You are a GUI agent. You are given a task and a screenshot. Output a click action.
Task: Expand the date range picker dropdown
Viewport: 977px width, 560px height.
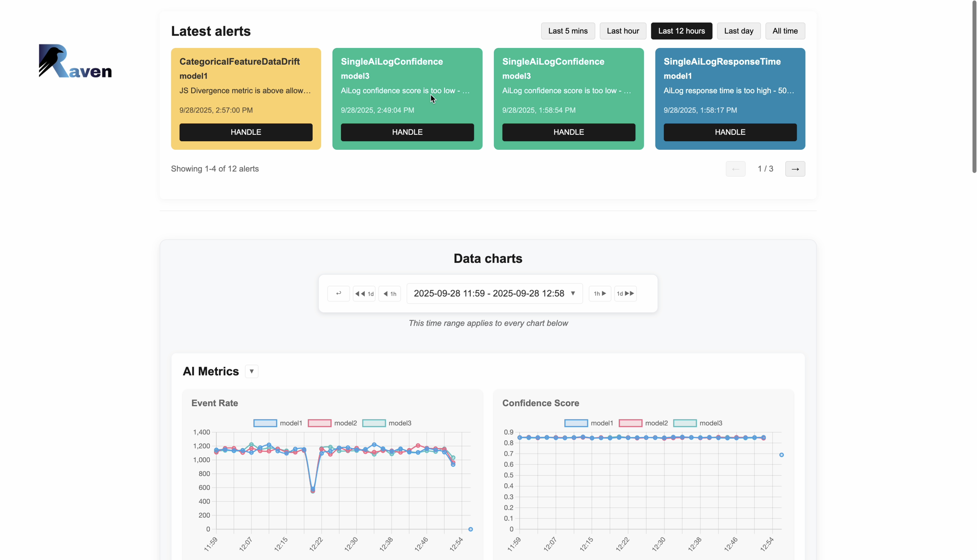point(489,293)
